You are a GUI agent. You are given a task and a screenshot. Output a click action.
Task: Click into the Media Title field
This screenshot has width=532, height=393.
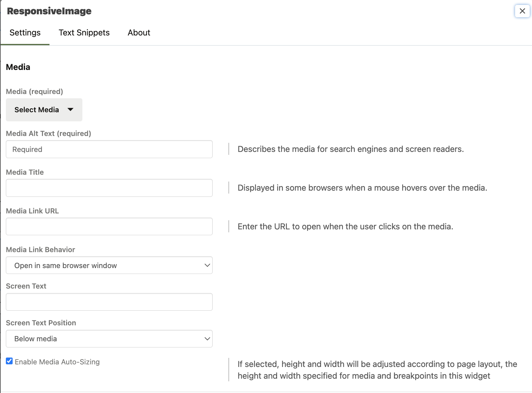click(109, 188)
